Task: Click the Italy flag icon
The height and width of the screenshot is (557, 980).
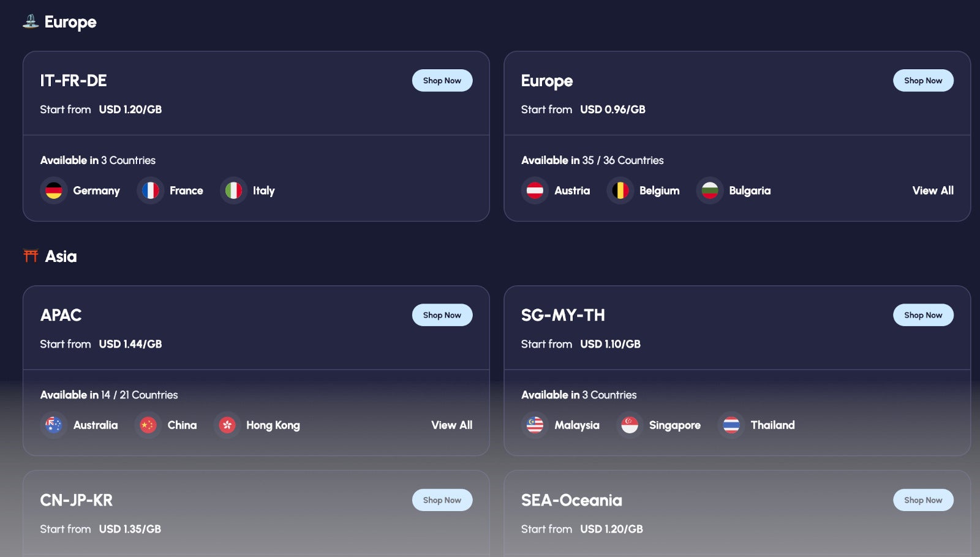Action: click(233, 190)
